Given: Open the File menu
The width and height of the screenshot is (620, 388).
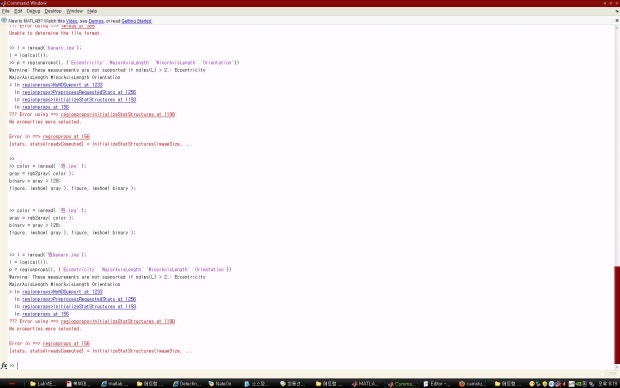Looking at the screenshot, I should [6, 11].
